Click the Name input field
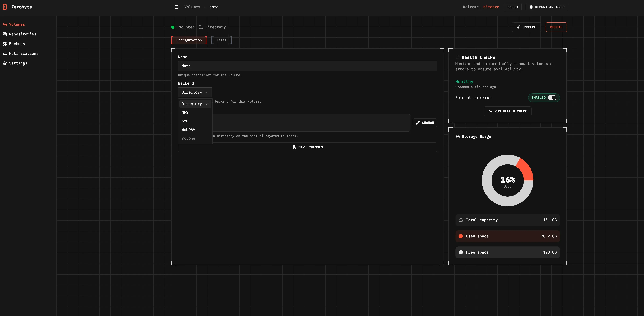This screenshot has height=316, width=644. [x=307, y=66]
